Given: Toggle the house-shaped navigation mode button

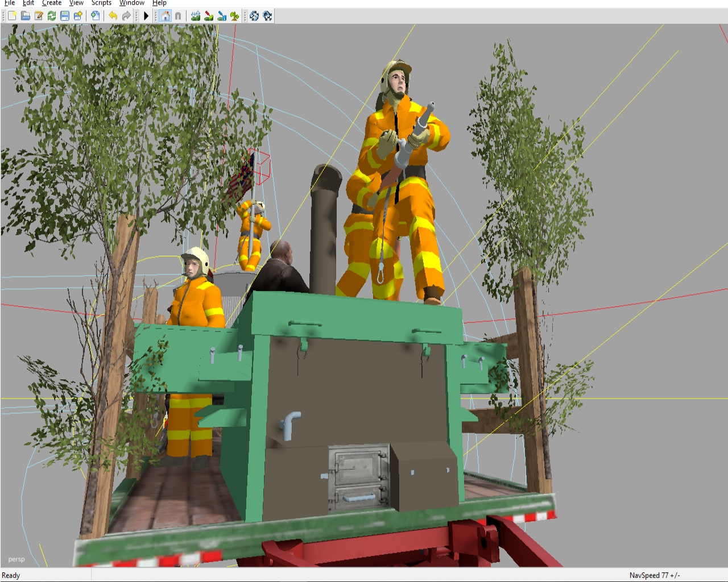Looking at the screenshot, I should click(x=165, y=16).
